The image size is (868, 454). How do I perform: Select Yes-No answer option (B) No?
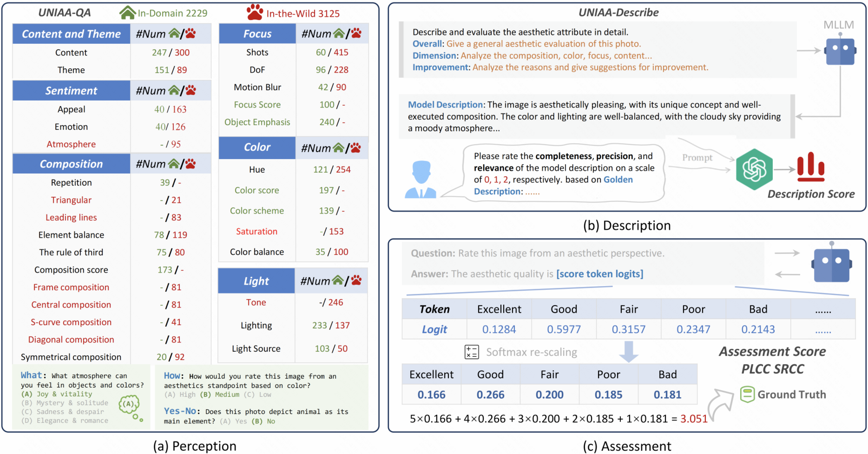[263, 421]
